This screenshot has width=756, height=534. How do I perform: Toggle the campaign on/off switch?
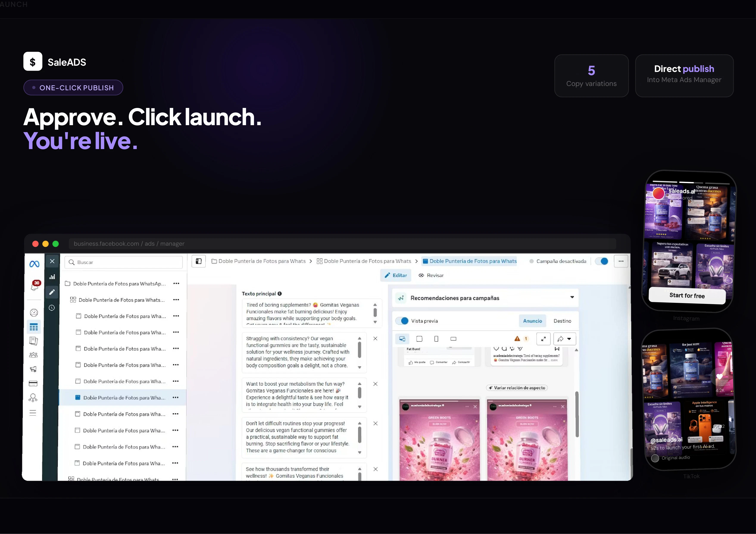tap(601, 261)
